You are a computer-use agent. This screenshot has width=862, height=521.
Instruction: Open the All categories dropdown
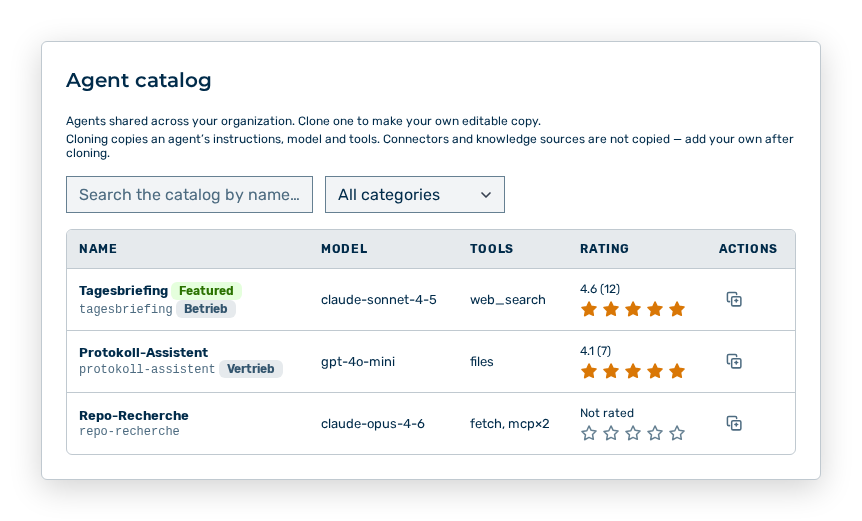(x=415, y=195)
